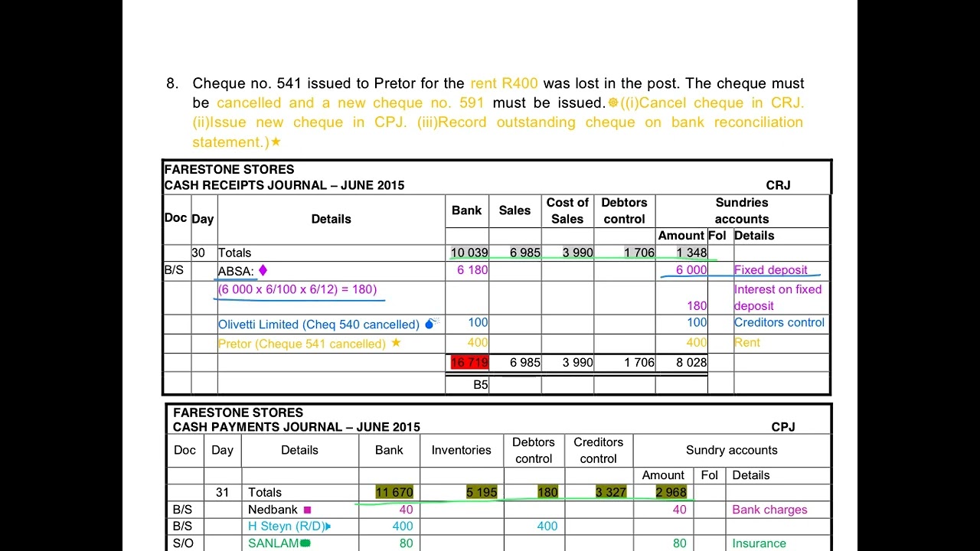
Task: Click 'CASH PAYMENTS JOURNAL – JUNE 2015' heading
Action: (x=296, y=427)
